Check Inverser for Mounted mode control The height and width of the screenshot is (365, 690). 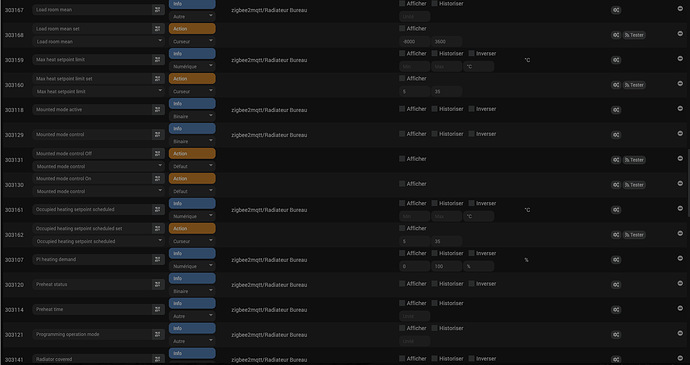click(471, 134)
